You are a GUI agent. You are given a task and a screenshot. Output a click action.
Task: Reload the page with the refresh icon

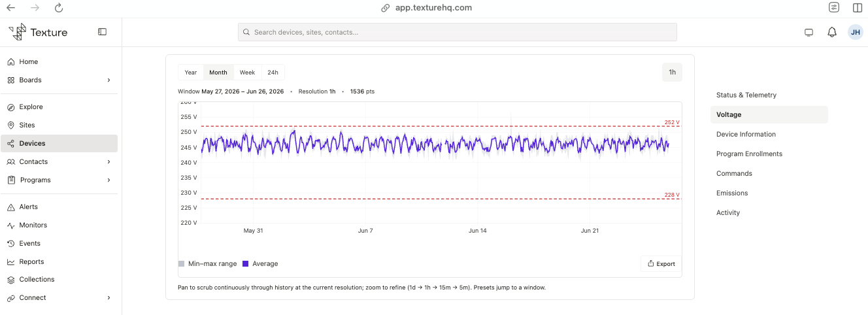click(59, 8)
